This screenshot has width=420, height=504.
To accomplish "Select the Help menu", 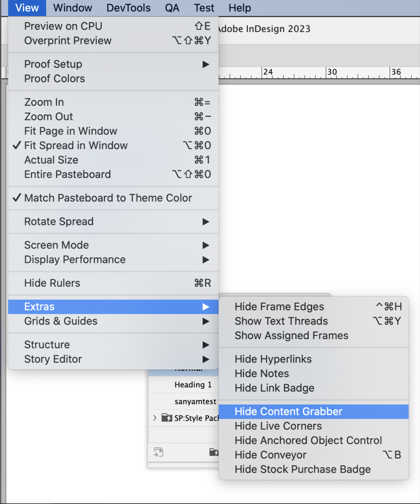I will 239,8.
